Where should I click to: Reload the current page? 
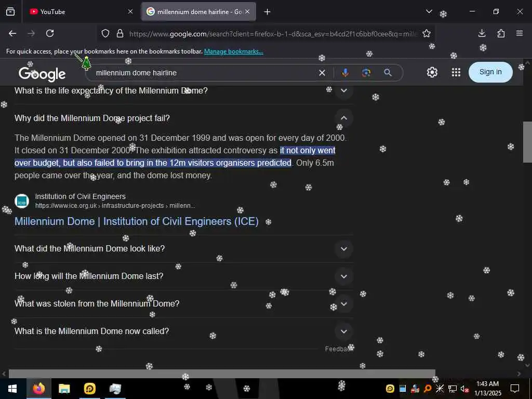pos(50,33)
